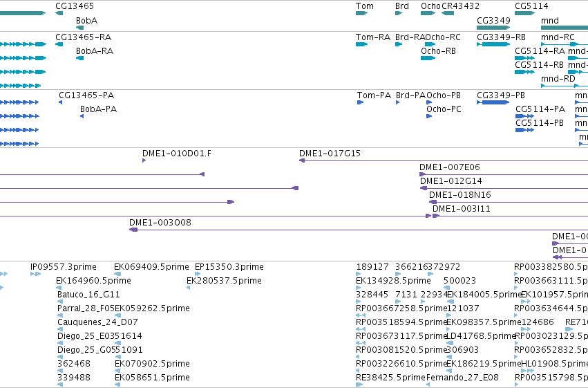Open EST EK280537.5prime

point(224,281)
